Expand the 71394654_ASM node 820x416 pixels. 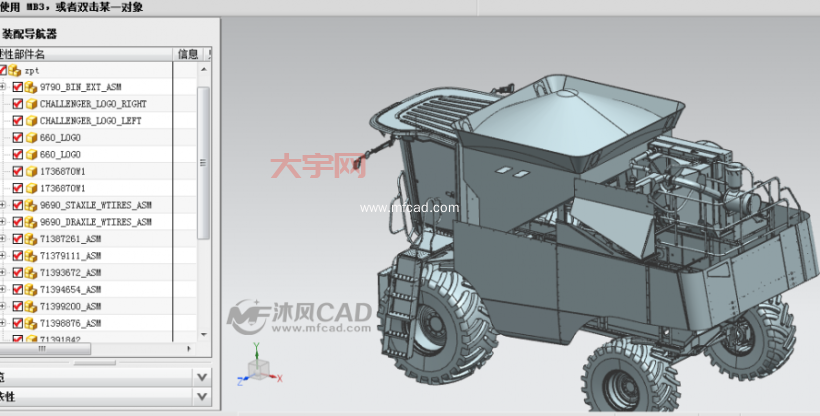pyautogui.click(x=3, y=289)
